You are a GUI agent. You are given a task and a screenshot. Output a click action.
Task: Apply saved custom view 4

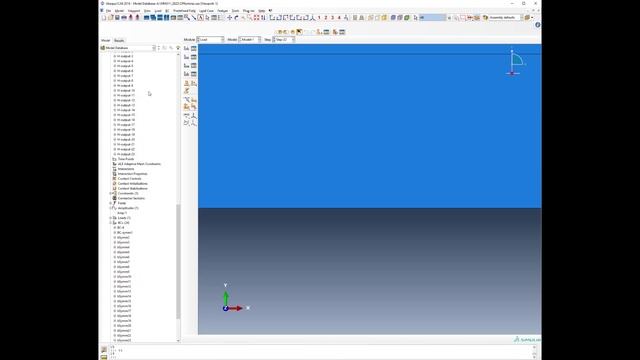tap(339, 18)
